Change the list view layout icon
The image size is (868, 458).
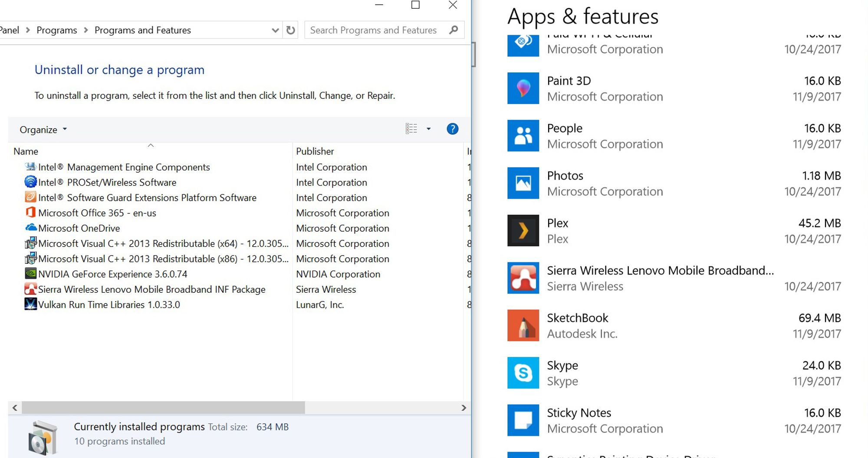click(411, 129)
